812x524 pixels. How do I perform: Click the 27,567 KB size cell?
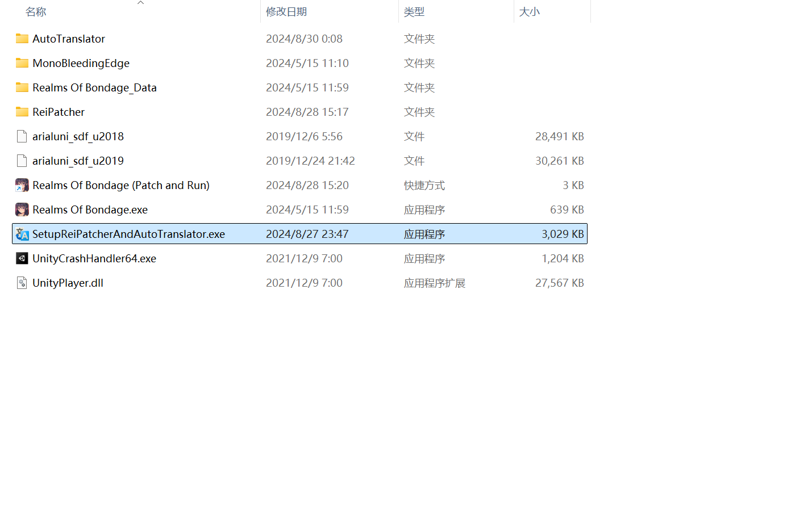pyautogui.click(x=560, y=283)
